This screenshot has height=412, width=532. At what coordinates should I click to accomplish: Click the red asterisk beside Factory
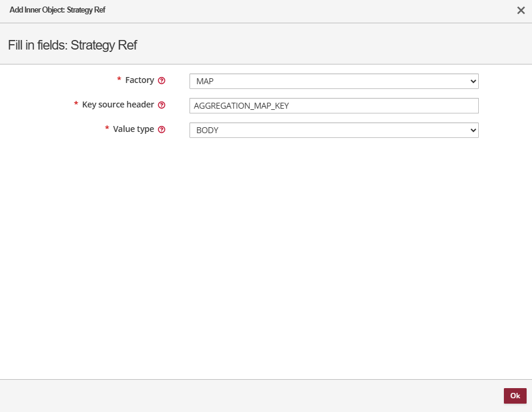pyautogui.click(x=119, y=79)
